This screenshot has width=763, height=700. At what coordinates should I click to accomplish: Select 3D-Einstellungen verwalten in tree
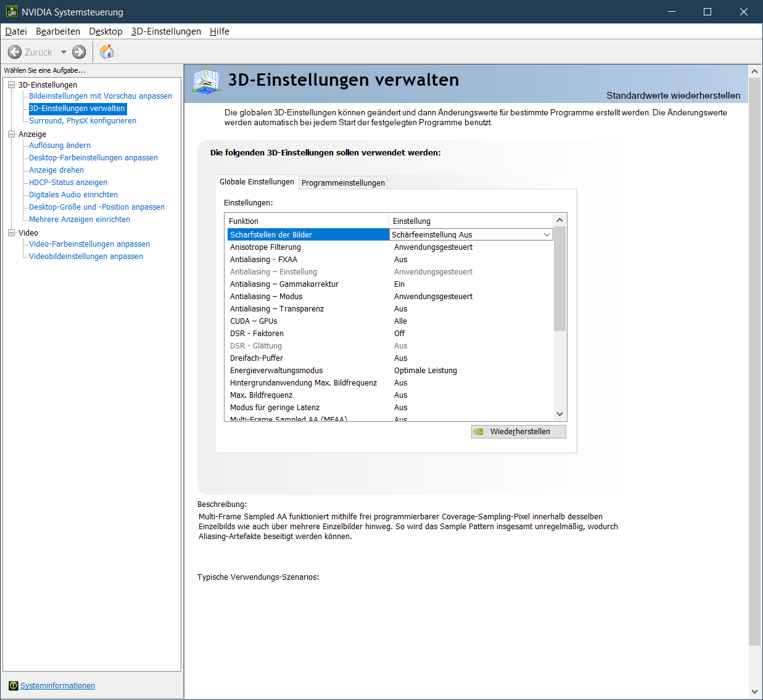click(77, 109)
